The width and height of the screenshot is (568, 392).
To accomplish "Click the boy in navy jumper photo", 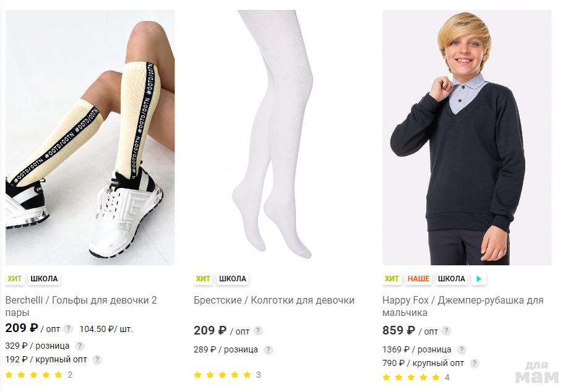I will pyautogui.click(x=467, y=137).
